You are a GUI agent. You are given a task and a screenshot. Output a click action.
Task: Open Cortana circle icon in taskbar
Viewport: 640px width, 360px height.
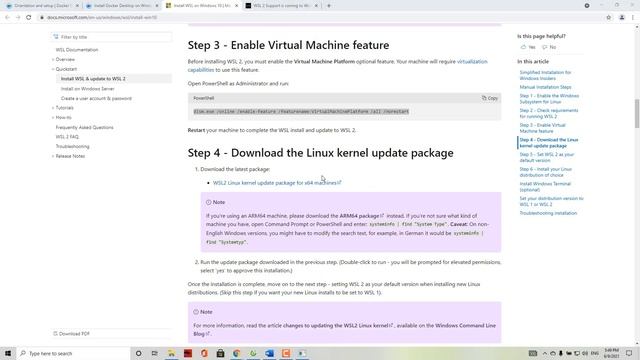[x=138, y=353]
